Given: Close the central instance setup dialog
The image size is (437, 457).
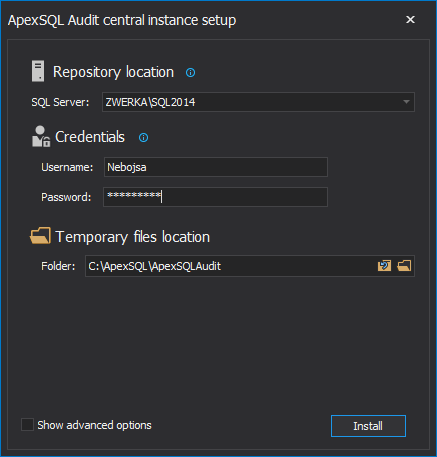Looking at the screenshot, I should (x=410, y=20).
